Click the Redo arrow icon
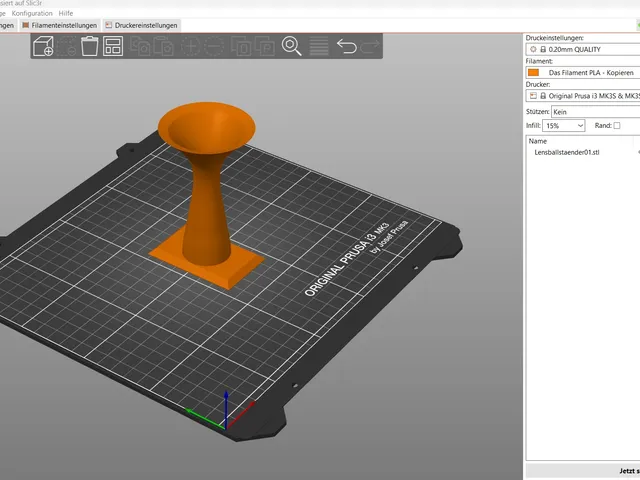This screenshot has width=640, height=480. (x=370, y=46)
